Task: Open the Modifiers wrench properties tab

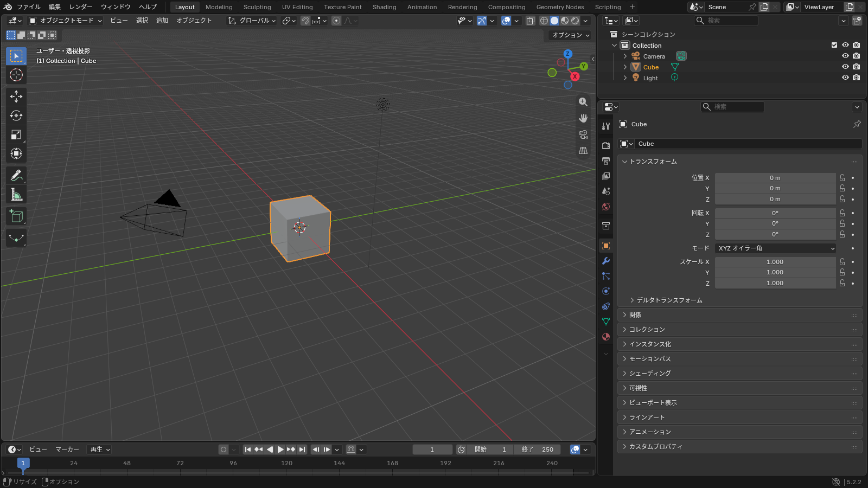Action: click(x=606, y=261)
